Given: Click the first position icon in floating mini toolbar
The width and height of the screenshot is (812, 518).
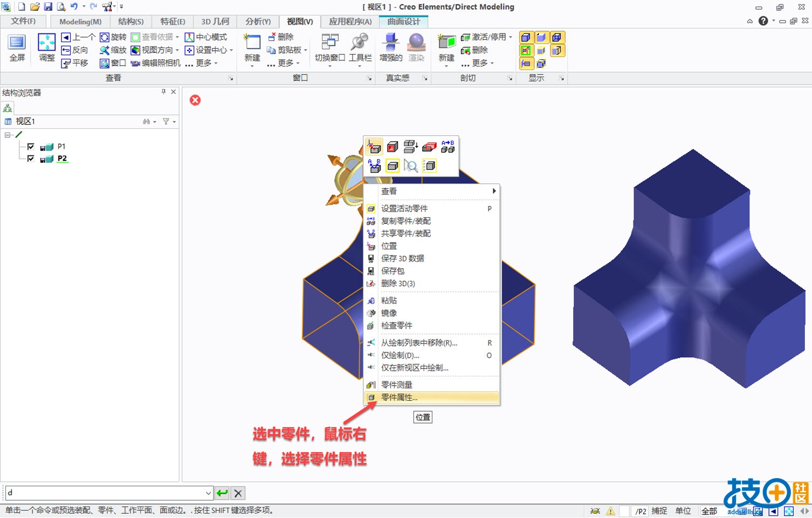Looking at the screenshot, I should tap(374, 146).
